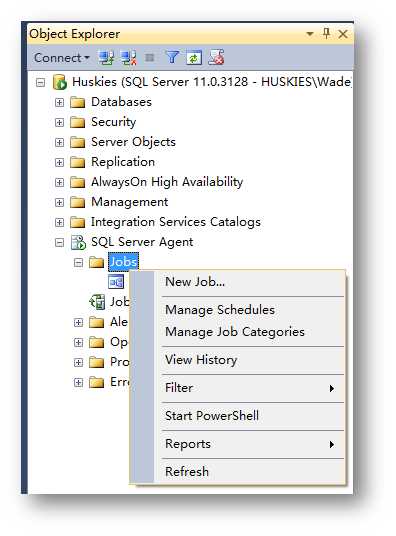The image size is (396, 536).
Task: Open the Object Explorer window position arrow
Action: [x=310, y=34]
